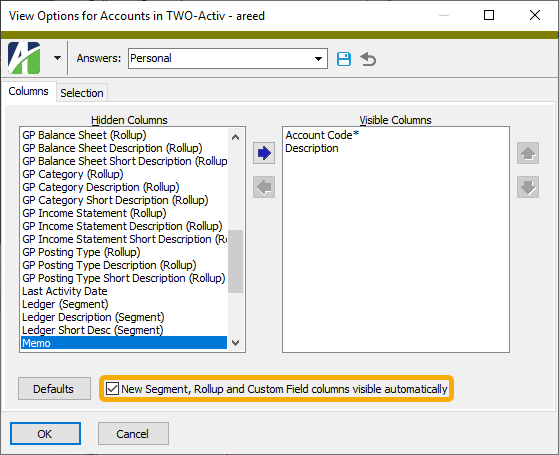559x455 pixels.
Task: Select the Columns tab
Action: coord(29,91)
